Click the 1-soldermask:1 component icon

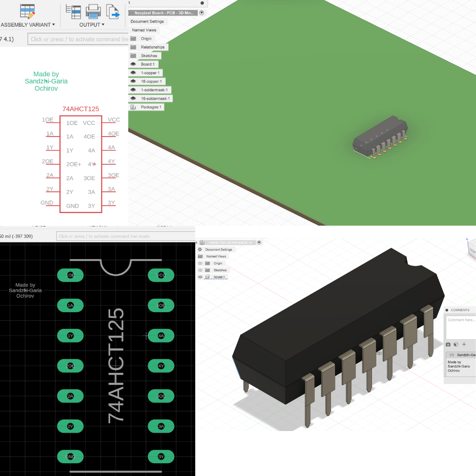pos(133,90)
